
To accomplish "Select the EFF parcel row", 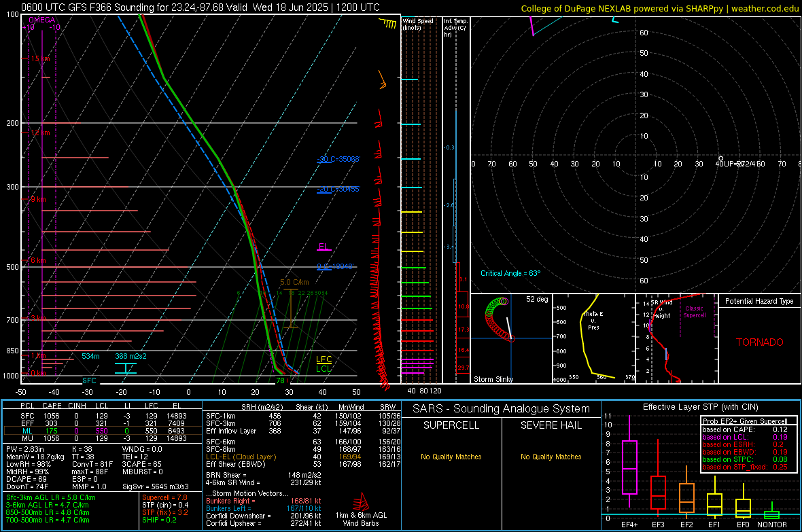I will coord(103,423).
